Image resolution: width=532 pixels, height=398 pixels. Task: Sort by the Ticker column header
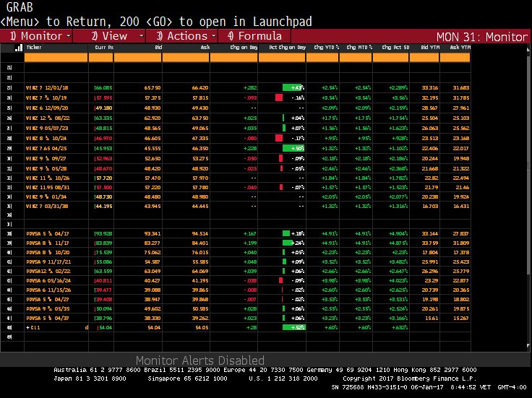point(34,48)
